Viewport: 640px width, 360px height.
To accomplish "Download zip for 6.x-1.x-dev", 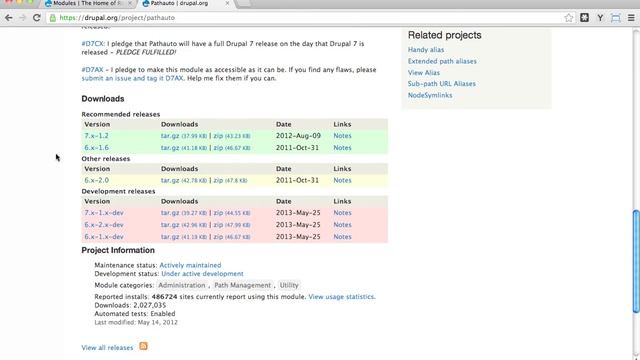I will coord(218,237).
